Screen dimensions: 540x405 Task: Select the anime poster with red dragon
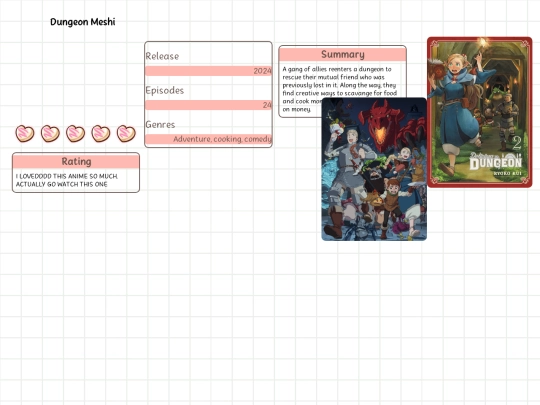click(374, 169)
